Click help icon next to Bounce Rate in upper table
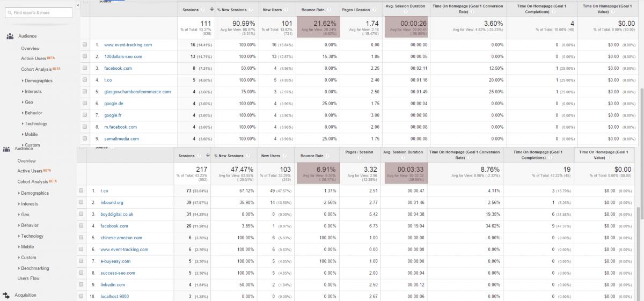Image resolution: width=644 pixels, height=301 pixels. pyautogui.click(x=328, y=10)
